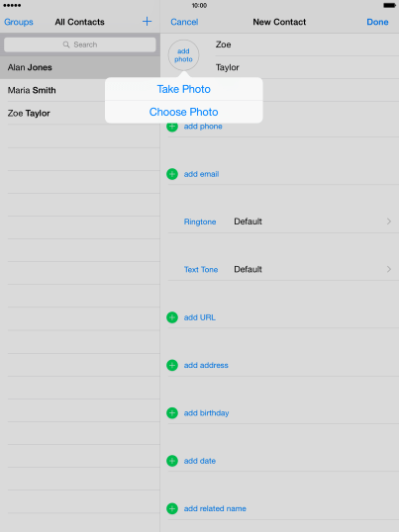Screen dimensions: 399x532
Task: Select Take Photo from popup
Action: 184,89
